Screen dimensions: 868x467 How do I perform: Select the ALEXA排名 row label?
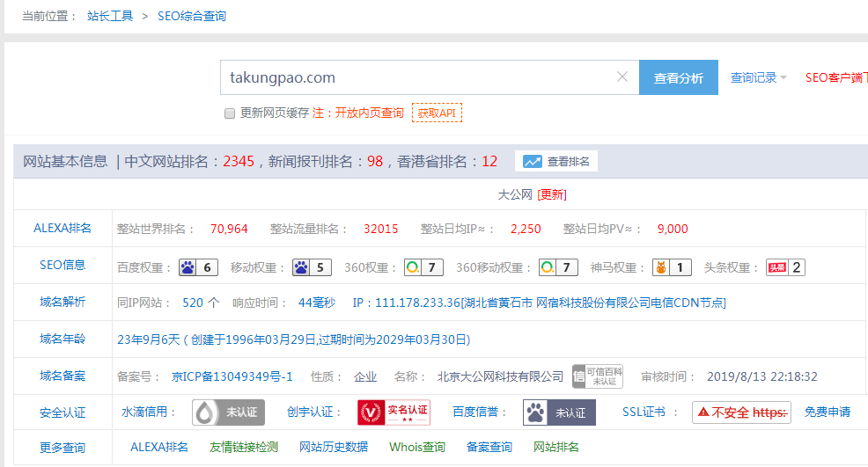[63, 228]
